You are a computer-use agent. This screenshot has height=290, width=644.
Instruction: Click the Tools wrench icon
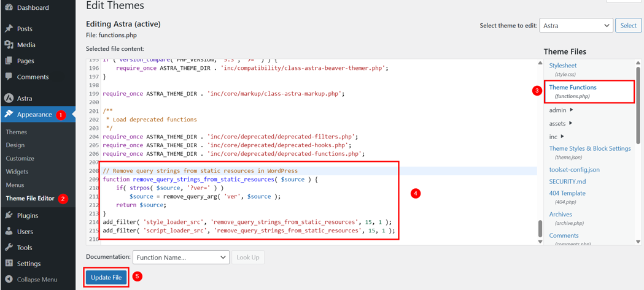(x=8, y=247)
